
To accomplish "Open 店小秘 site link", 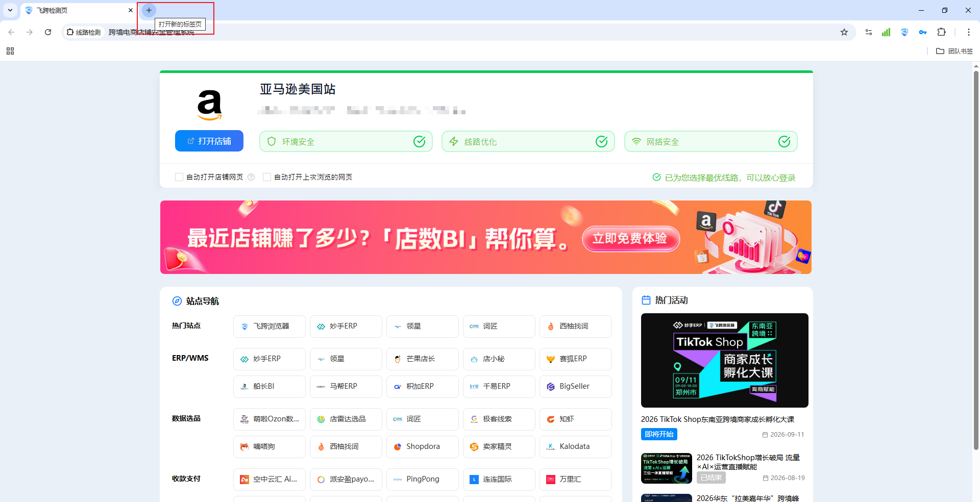I will (499, 359).
